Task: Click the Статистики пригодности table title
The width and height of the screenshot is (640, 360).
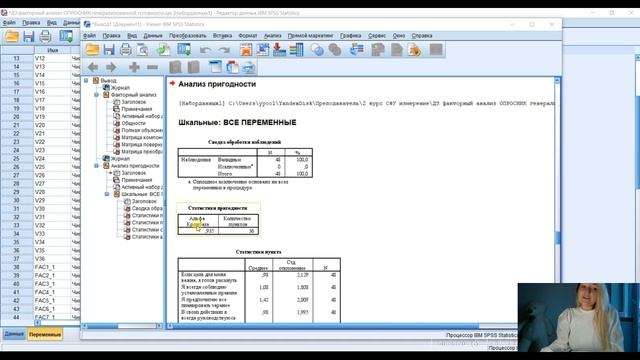Action: click(x=218, y=208)
